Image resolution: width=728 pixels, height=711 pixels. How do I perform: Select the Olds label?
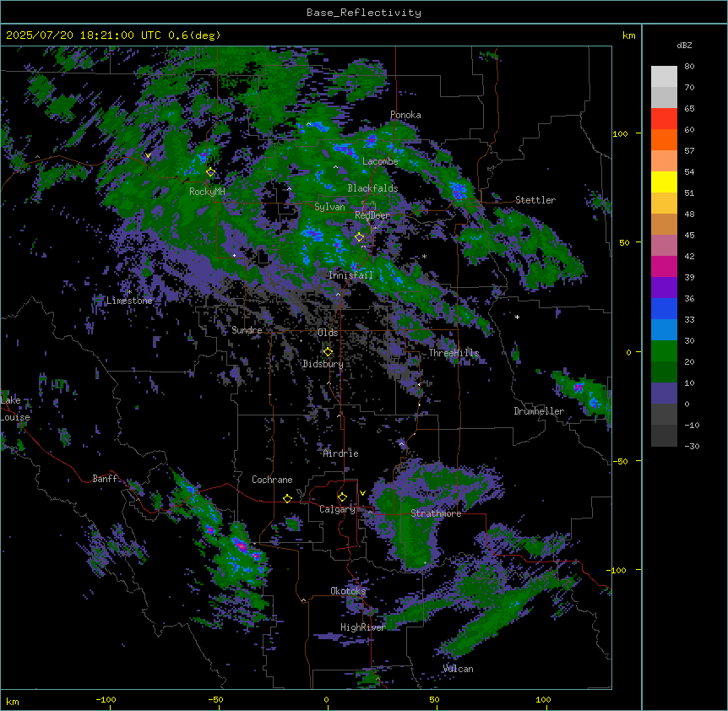pyautogui.click(x=328, y=333)
